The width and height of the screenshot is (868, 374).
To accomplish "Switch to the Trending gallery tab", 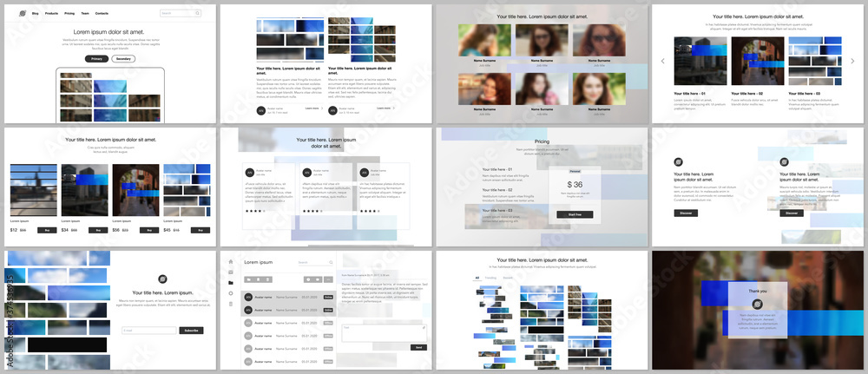I will [x=490, y=277].
